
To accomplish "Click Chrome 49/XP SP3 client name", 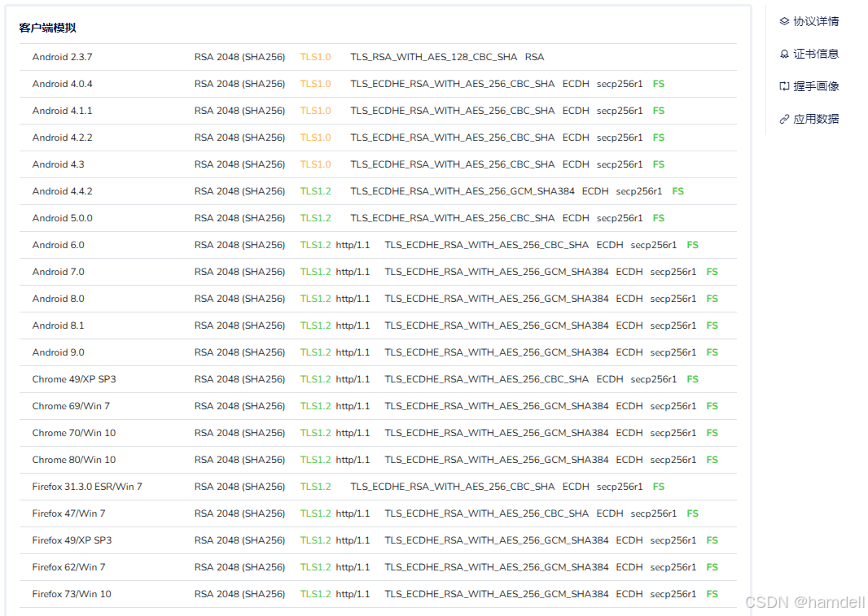I will [74, 379].
